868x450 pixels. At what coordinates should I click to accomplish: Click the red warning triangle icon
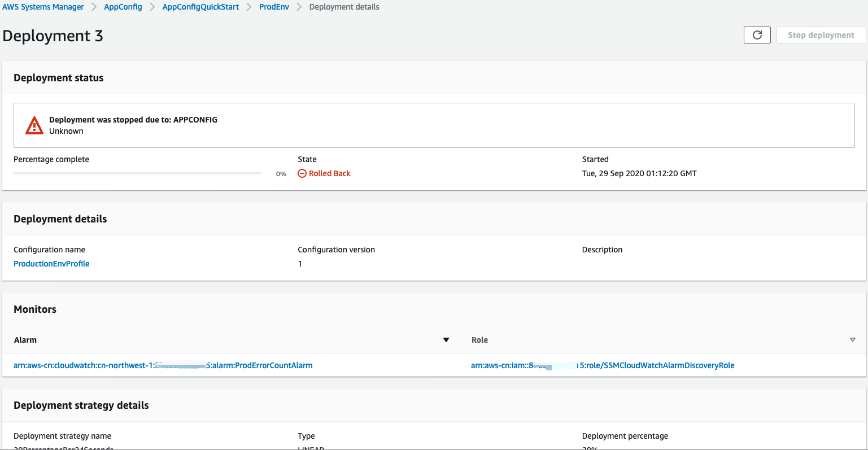click(x=34, y=125)
